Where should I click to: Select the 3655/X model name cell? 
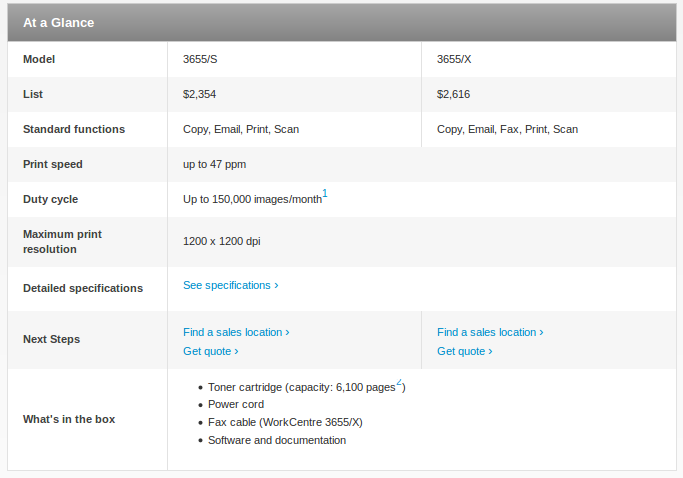pyautogui.click(x=454, y=59)
